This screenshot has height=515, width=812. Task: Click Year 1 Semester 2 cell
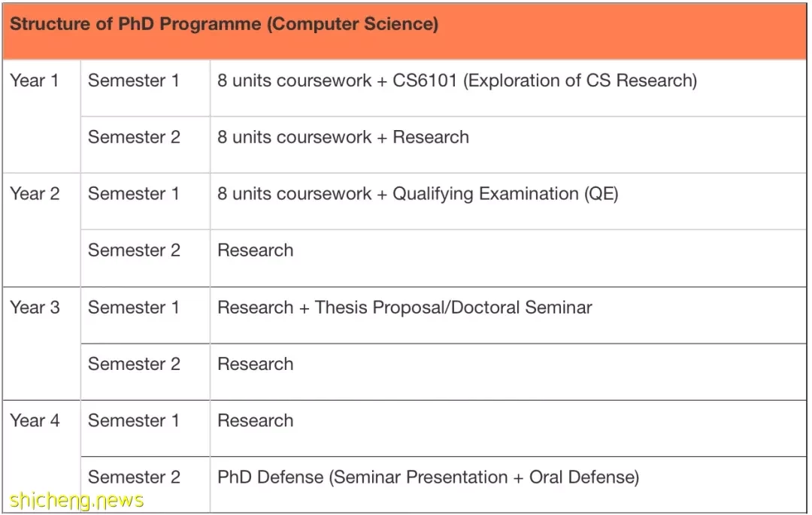click(146, 144)
